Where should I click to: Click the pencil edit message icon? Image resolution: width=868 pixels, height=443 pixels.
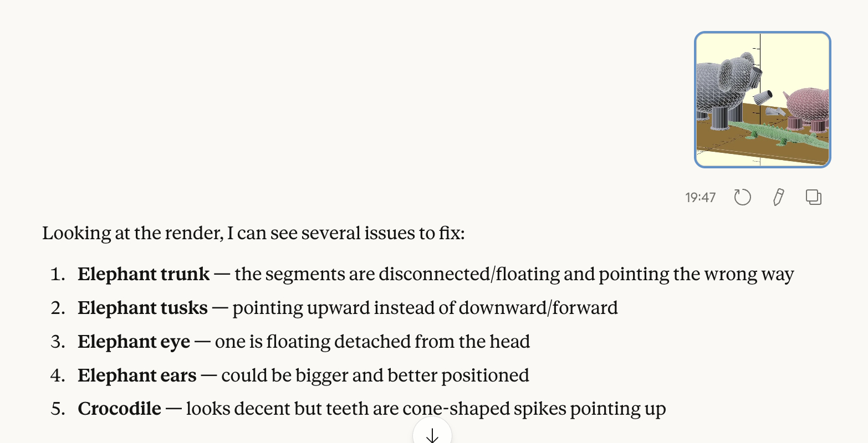point(778,197)
